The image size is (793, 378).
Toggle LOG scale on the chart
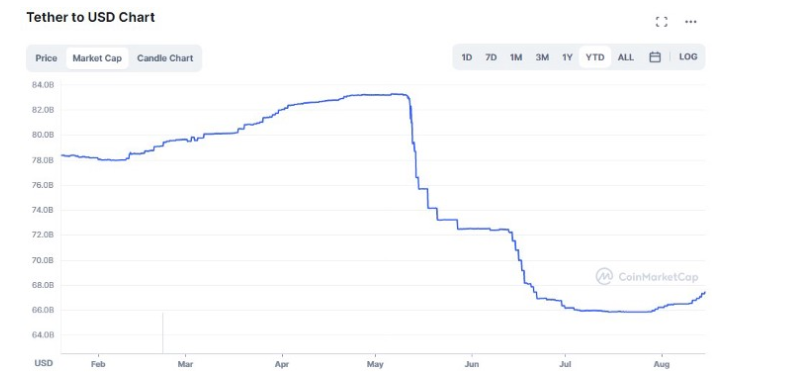688,57
